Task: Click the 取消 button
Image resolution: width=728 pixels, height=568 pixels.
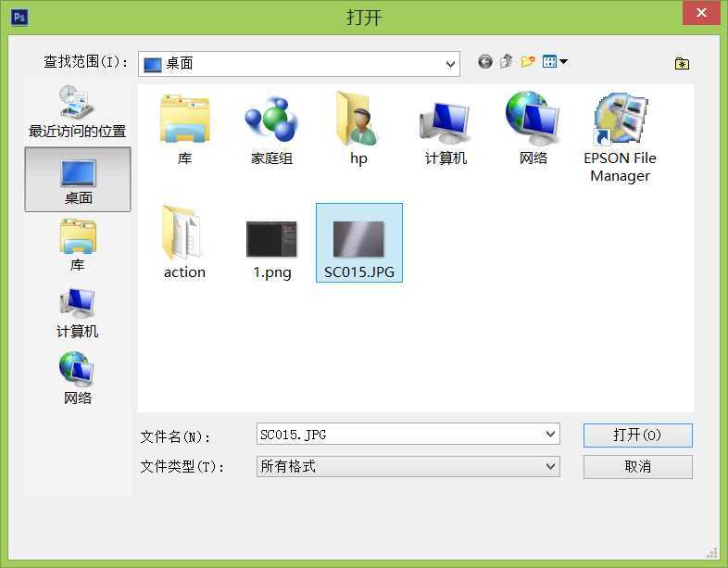Action: click(x=637, y=467)
